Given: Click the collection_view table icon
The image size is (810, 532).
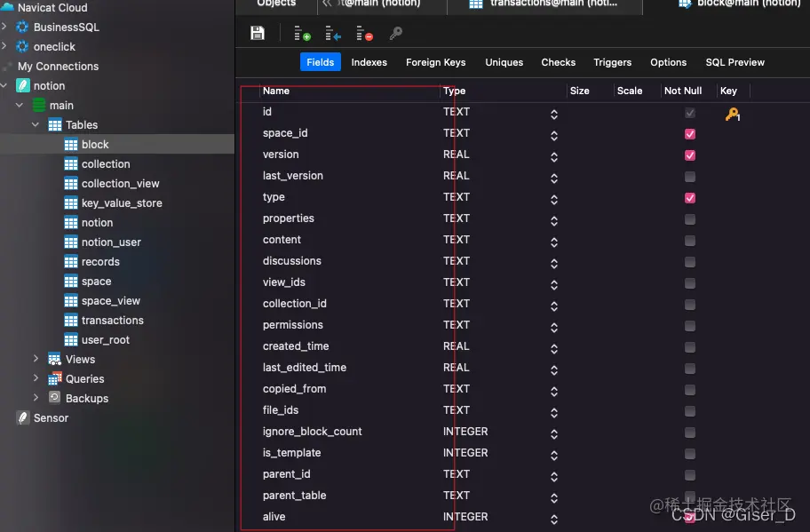Looking at the screenshot, I should pos(71,183).
